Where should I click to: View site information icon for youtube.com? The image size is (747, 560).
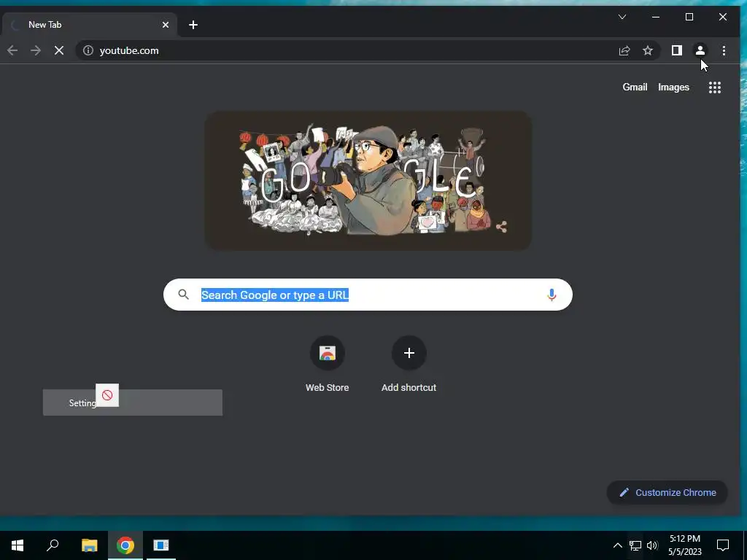[x=88, y=50]
